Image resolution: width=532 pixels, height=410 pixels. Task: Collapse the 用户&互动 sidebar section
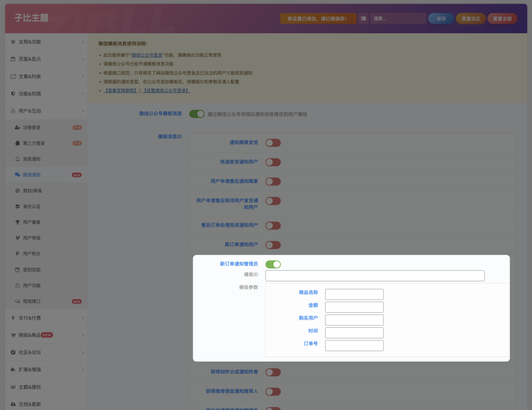46,111
